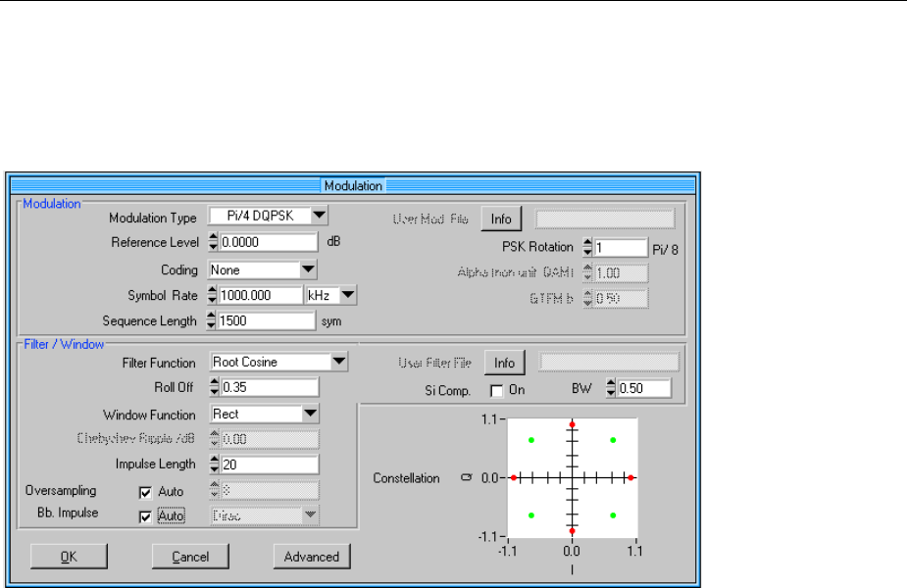Toggle the Bb. Impulse Auto checkbox
Image resolution: width=907 pixels, height=588 pixels.
(x=145, y=516)
